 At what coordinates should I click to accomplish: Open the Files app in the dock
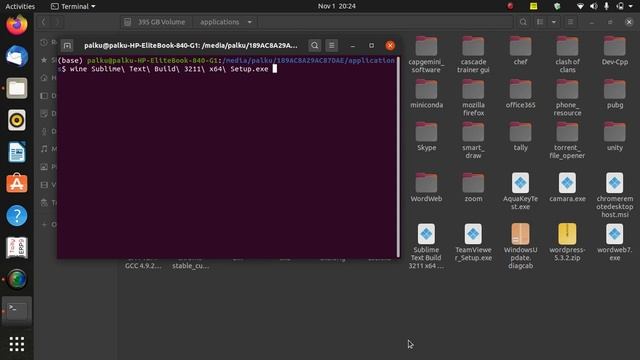pos(17,88)
